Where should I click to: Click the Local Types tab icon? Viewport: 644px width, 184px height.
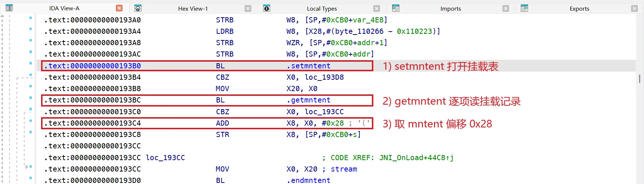[267, 8]
